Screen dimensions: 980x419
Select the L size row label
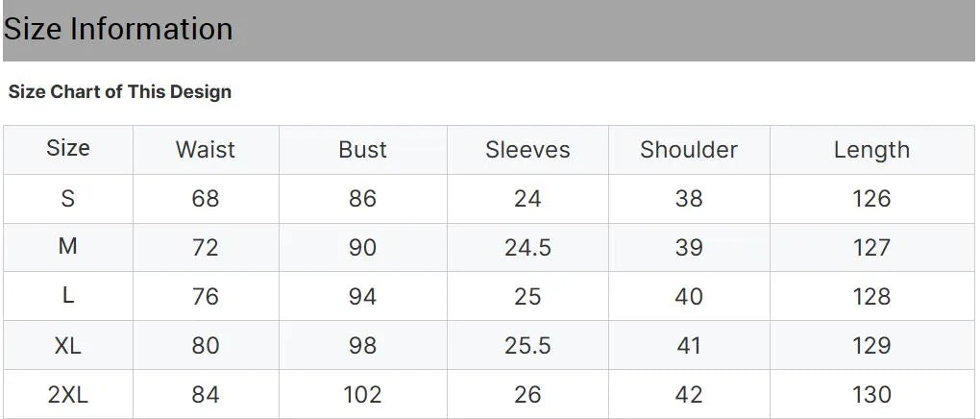(x=68, y=296)
